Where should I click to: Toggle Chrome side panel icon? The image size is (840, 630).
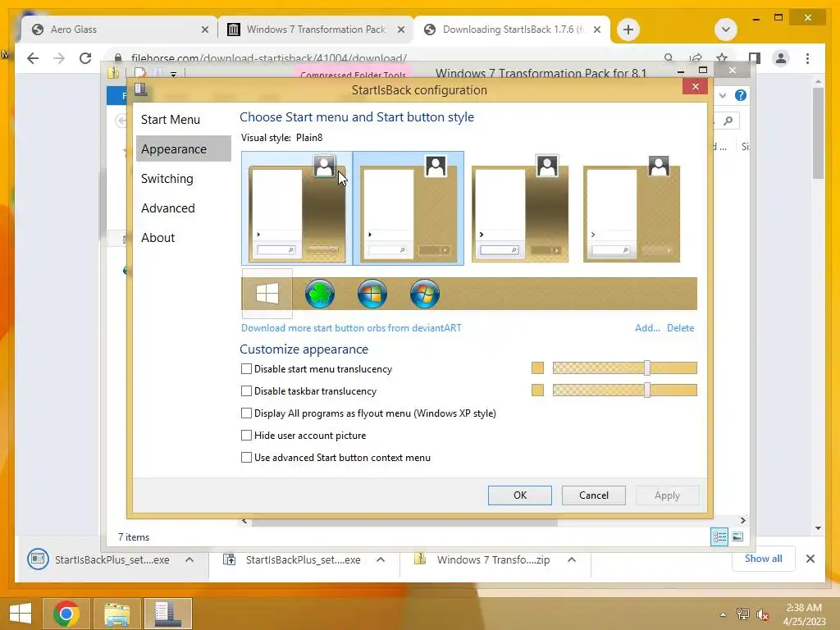point(755,58)
